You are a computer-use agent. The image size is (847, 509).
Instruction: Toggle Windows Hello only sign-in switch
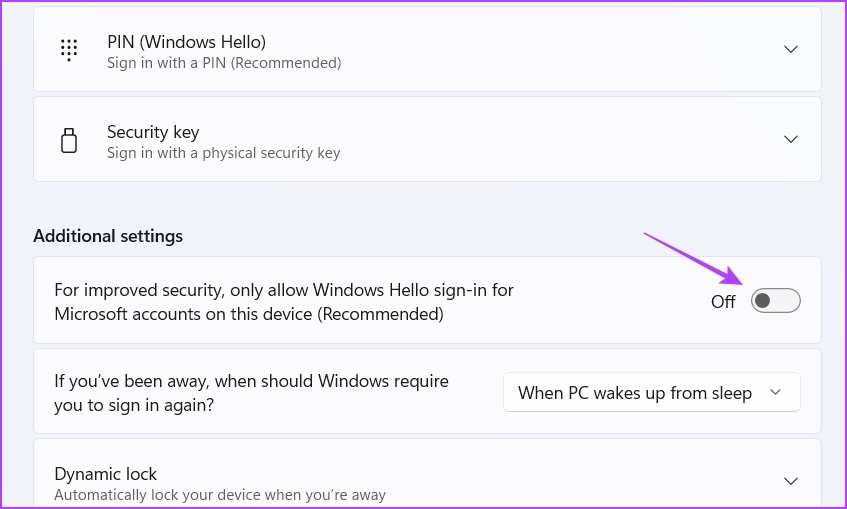(775, 300)
